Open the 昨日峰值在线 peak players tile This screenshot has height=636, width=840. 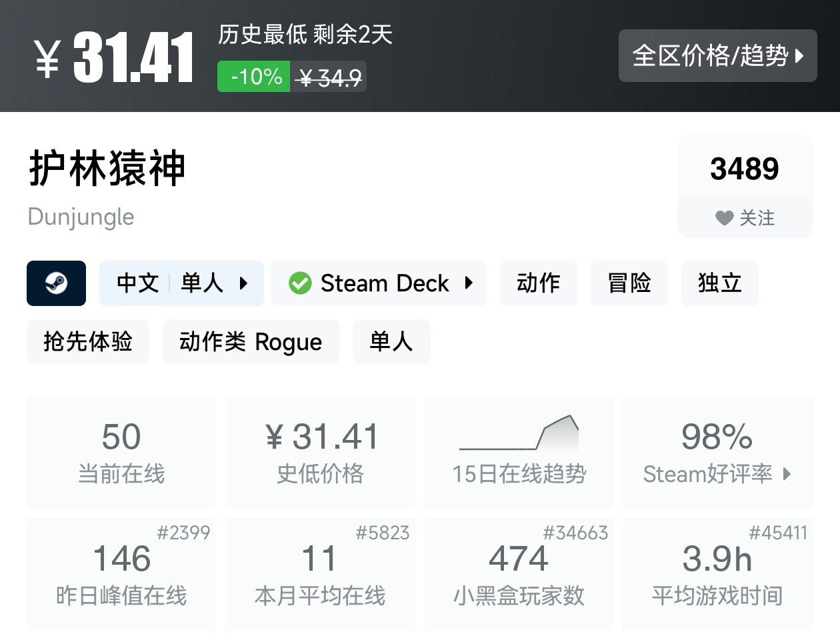(x=121, y=574)
